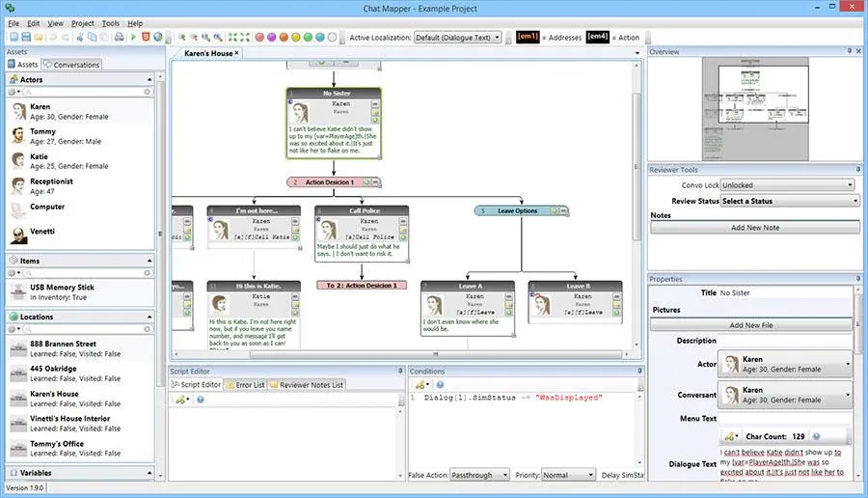868x498 pixels.
Task: Click the Copy toolbar icon
Action: [x=92, y=37]
